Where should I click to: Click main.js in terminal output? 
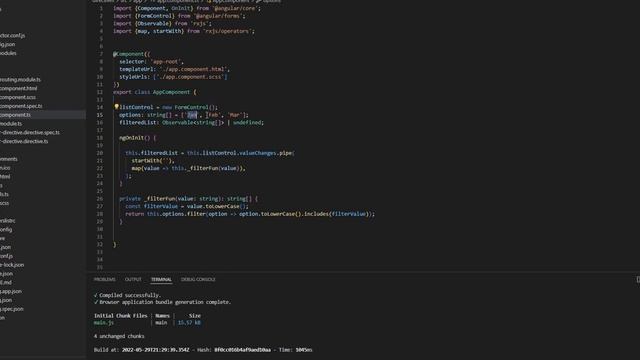[x=104, y=323]
